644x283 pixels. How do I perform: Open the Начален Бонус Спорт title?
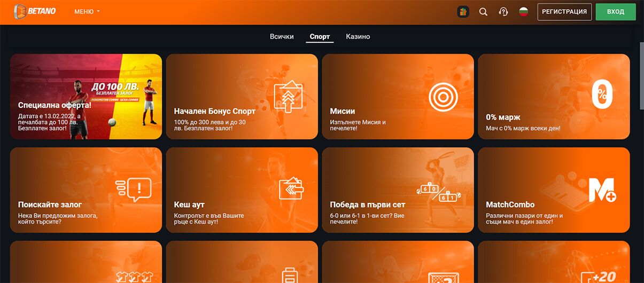point(215,112)
